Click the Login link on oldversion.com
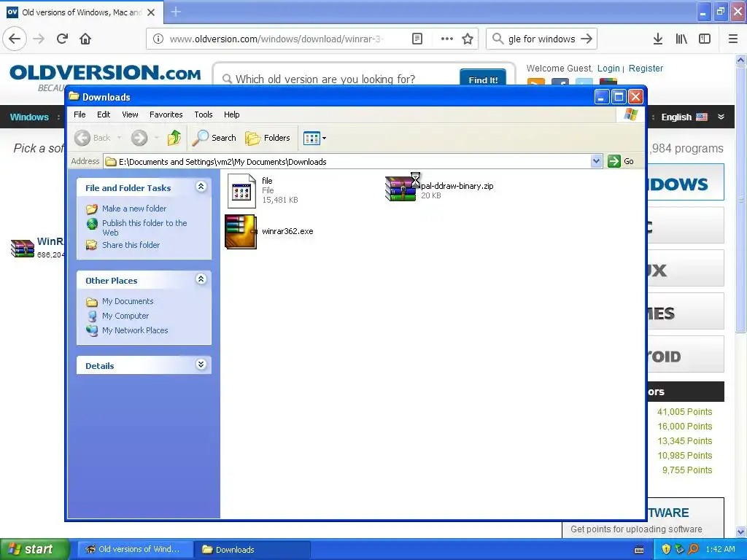747x560 pixels. [608, 68]
